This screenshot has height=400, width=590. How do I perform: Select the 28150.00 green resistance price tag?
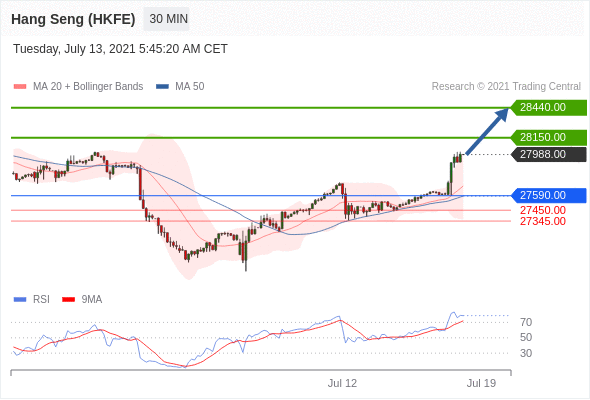549,138
